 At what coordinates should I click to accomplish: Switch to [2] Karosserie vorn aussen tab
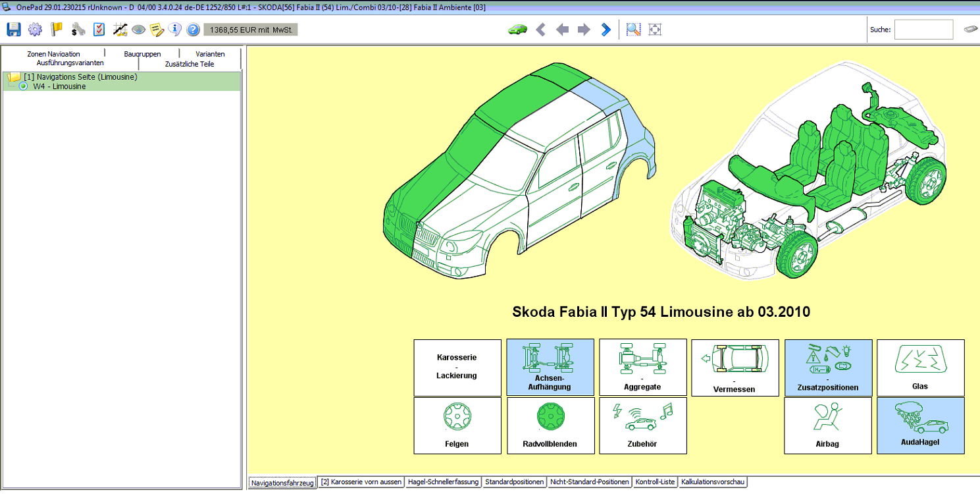click(x=361, y=482)
